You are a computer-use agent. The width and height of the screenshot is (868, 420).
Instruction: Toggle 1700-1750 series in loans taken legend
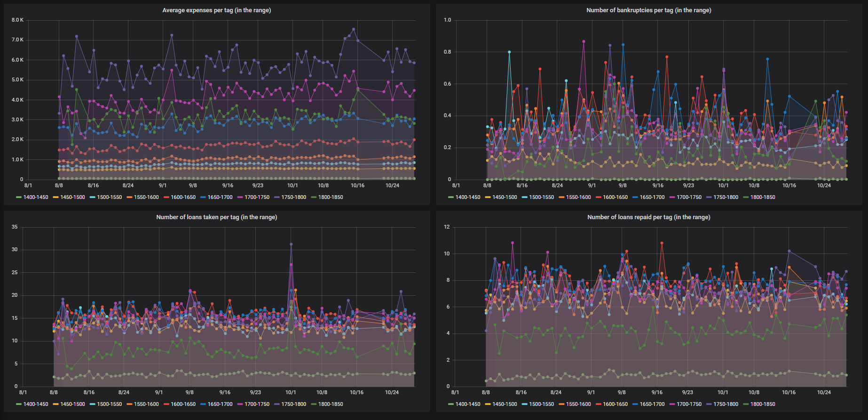(253, 404)
